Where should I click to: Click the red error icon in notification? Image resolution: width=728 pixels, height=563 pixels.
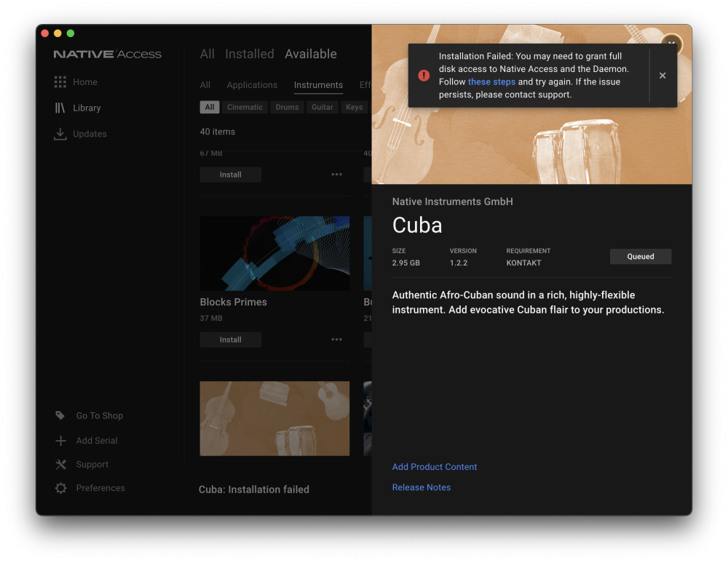click(424, 75)
